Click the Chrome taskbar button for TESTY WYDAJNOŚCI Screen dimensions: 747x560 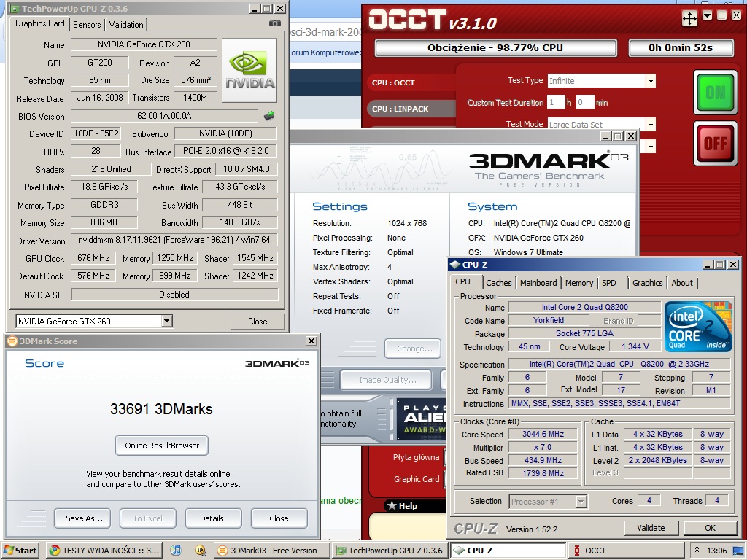105,551
